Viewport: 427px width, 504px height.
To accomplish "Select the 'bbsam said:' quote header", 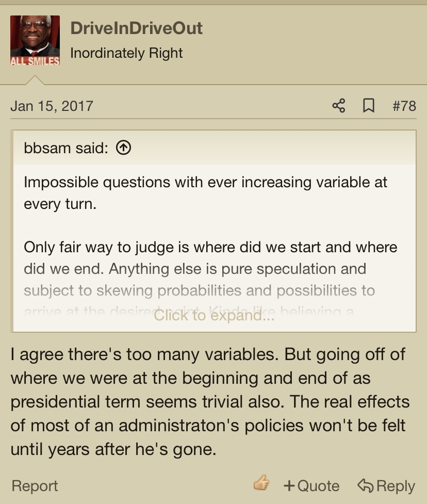I will tap(66, 148).
